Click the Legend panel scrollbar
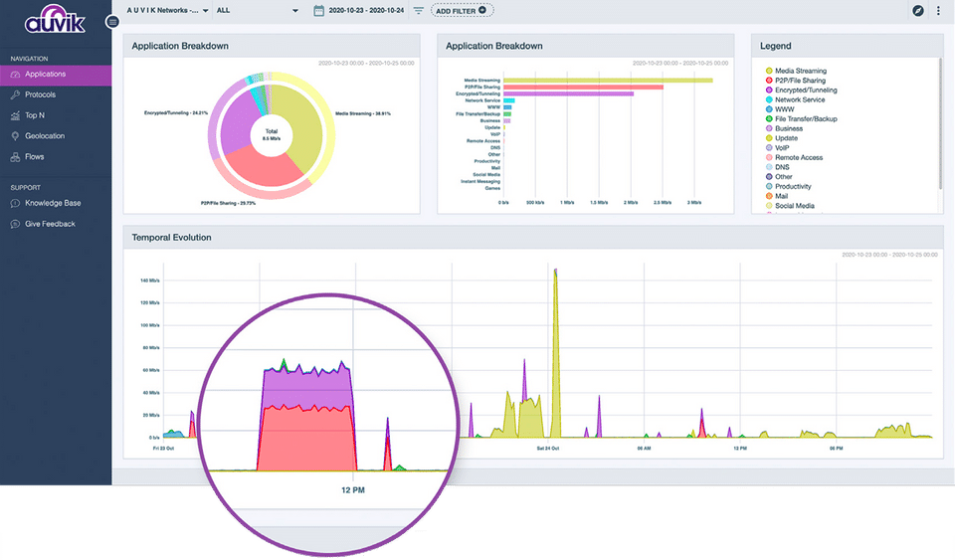The image size is (955, 560). [x=940, y=124]
